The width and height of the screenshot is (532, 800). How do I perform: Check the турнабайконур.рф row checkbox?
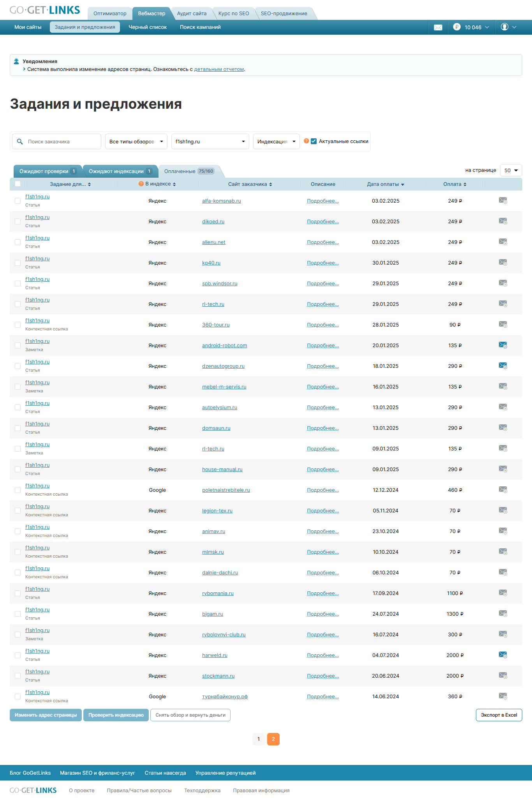coord(18,696)
